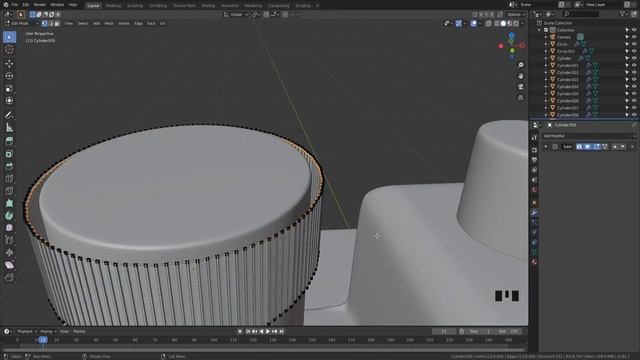640x360 pixels.
Task: Select the Rip Region tool
Action: [x=9, y=278]
